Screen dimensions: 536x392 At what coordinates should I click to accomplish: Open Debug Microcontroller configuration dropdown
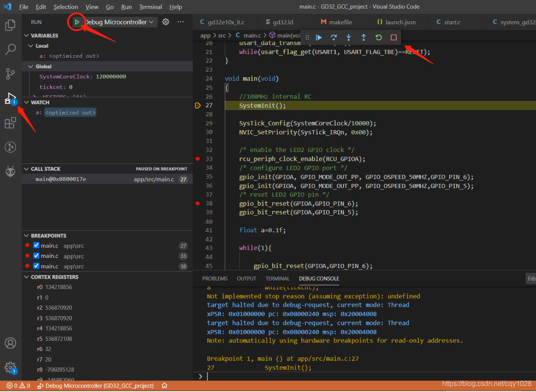click(x=119, y=22)
